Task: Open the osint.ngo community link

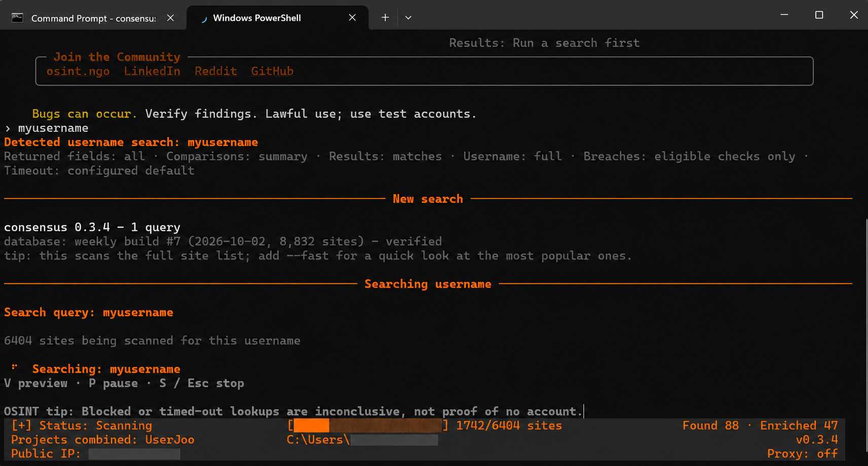Action: [x=78, y=71]
